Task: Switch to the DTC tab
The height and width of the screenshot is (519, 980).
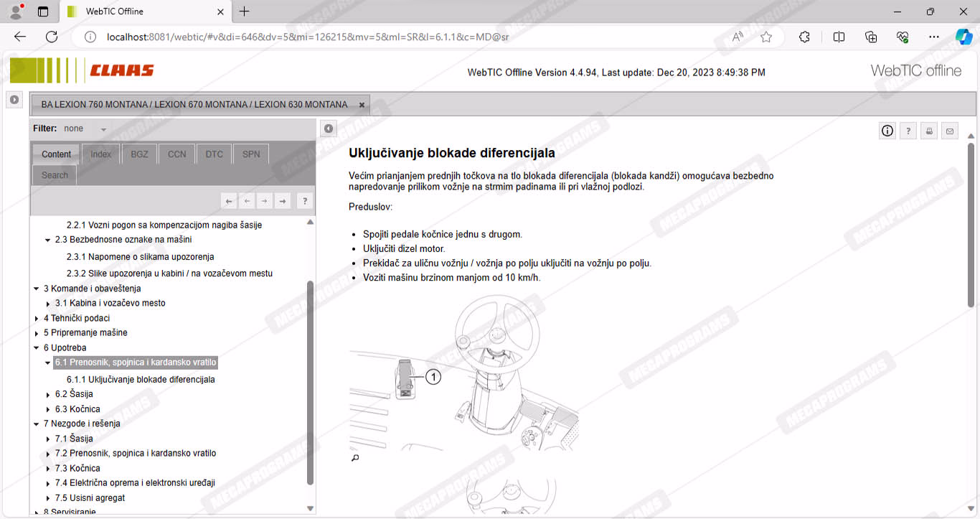Action: (x=214, y=154)
